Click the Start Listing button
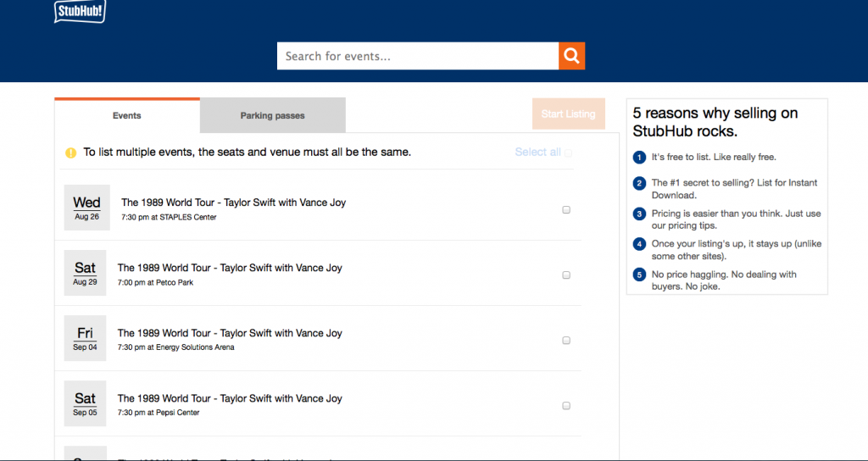This screenshot has height=461, width=868. click(569, 114)
